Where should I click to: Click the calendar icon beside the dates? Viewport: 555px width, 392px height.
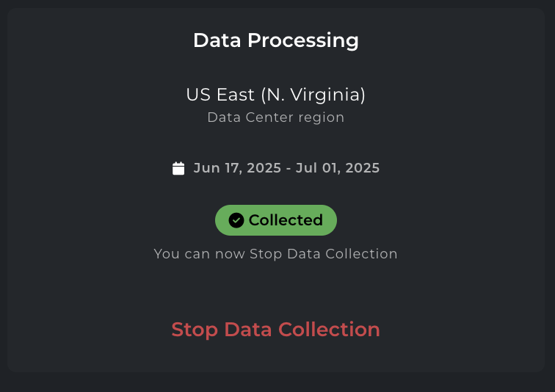tap(178, 168)
